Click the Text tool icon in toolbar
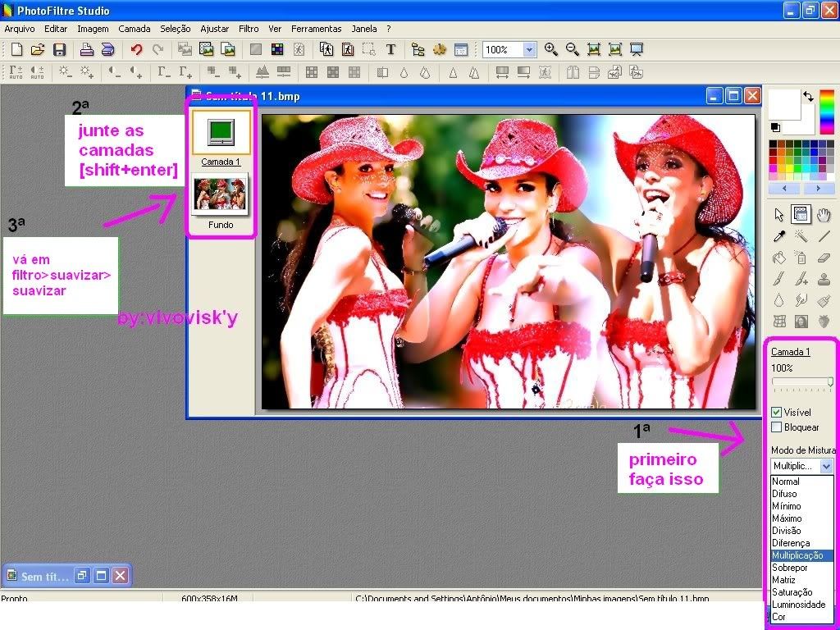Screen dimensions: 840x630 tap(390, 50)
